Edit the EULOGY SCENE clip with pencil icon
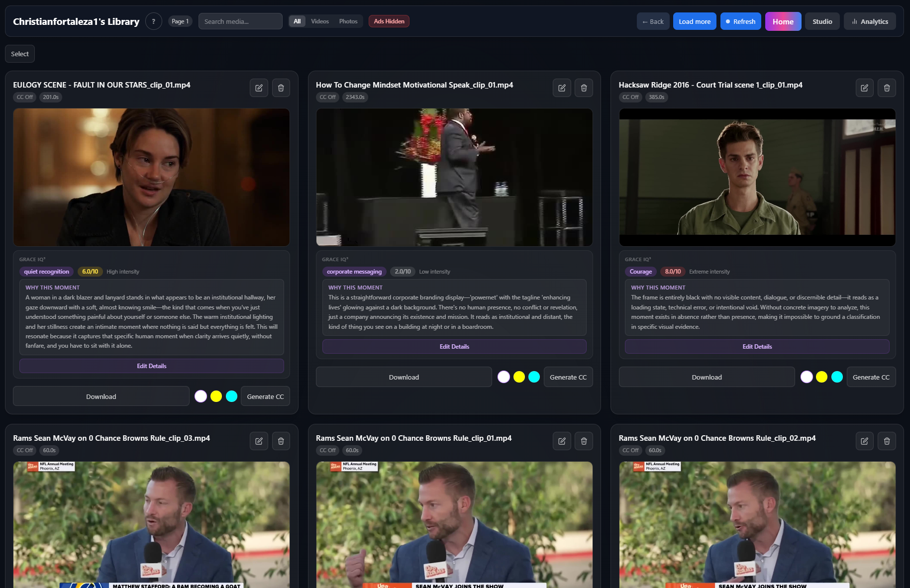 (x=259, y=88)
